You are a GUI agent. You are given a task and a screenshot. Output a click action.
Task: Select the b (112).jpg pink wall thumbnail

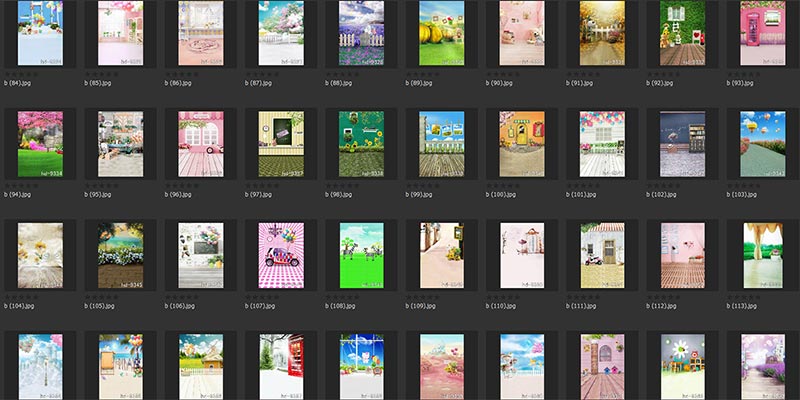pos(683,255)
